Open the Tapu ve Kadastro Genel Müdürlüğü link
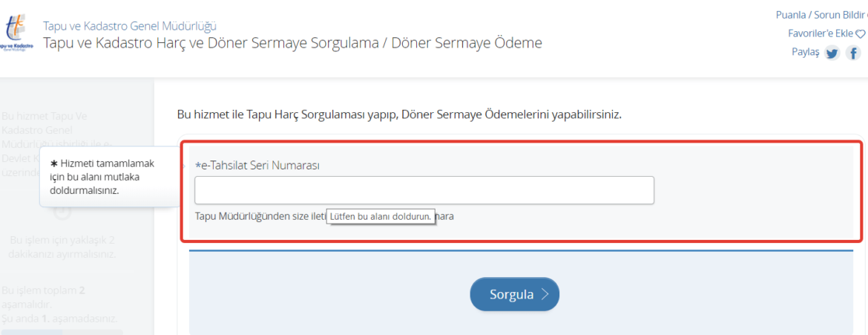 pyautogui.click(x=130, y=26)
